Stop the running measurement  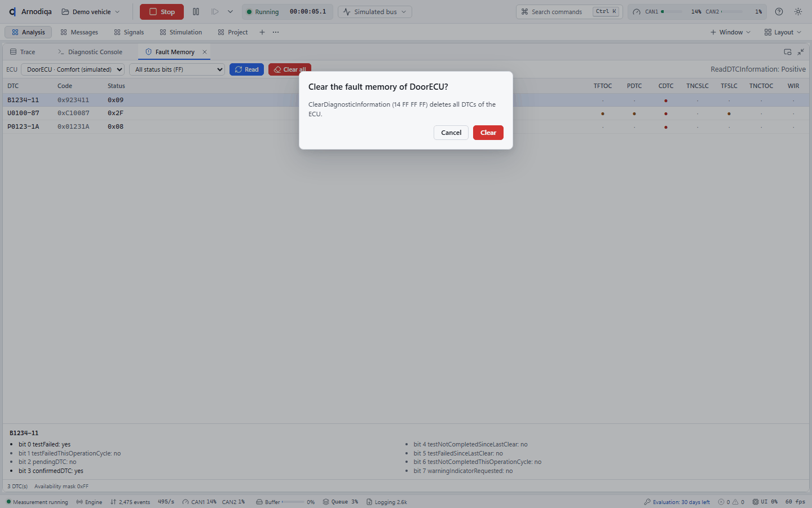coord(162,12)
